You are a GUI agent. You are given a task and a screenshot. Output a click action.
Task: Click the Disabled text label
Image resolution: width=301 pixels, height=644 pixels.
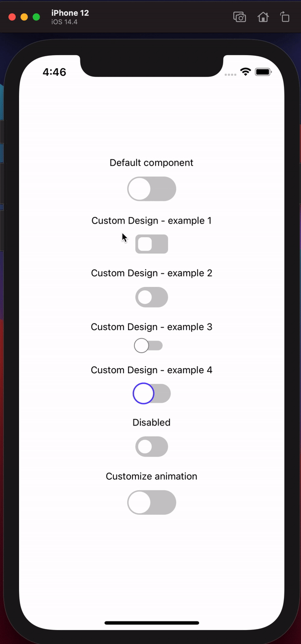[152, 422]
